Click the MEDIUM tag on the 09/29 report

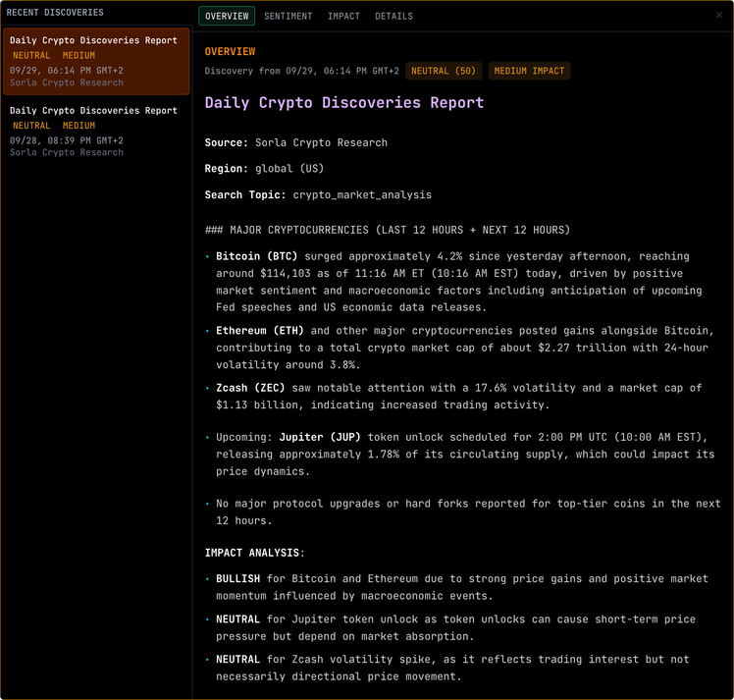[x=79, y=55]
